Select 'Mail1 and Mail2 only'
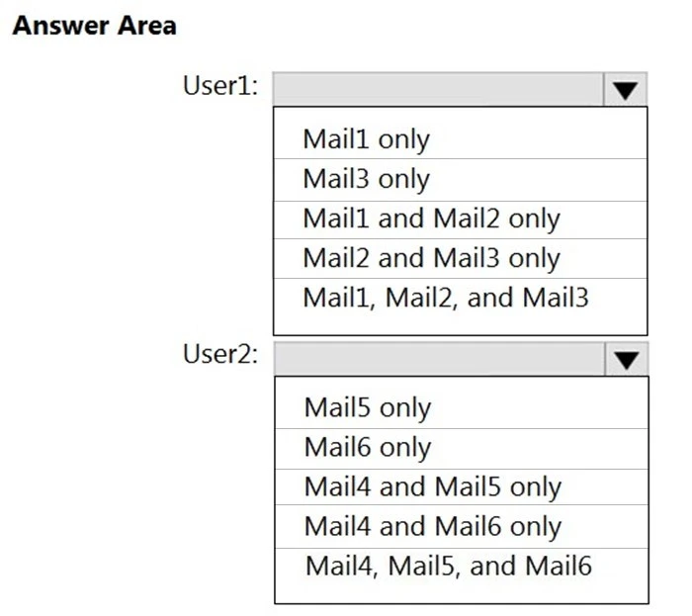Viewport: 692px width, 616px height. (x=431, y=219)
